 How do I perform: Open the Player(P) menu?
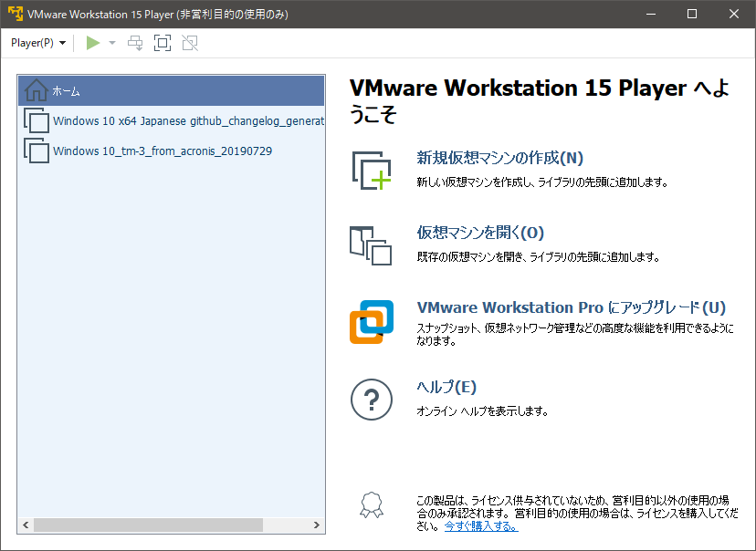[38, 43]
